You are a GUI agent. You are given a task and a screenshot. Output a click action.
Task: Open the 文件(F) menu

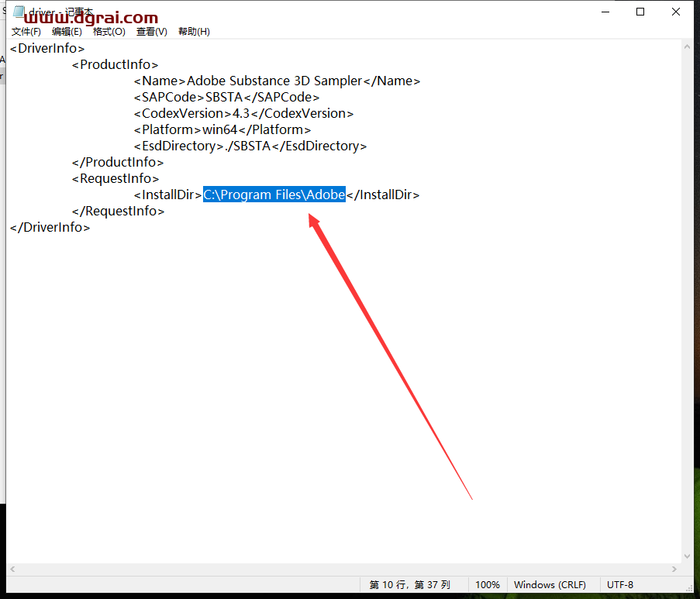[x=26, y=32]
